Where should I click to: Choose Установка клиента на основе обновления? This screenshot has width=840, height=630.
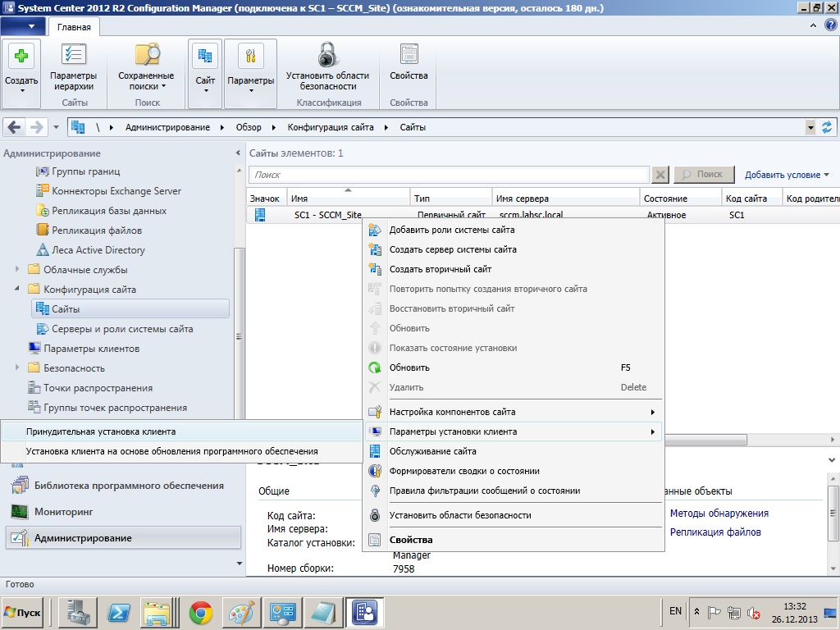tap(182, 452)
